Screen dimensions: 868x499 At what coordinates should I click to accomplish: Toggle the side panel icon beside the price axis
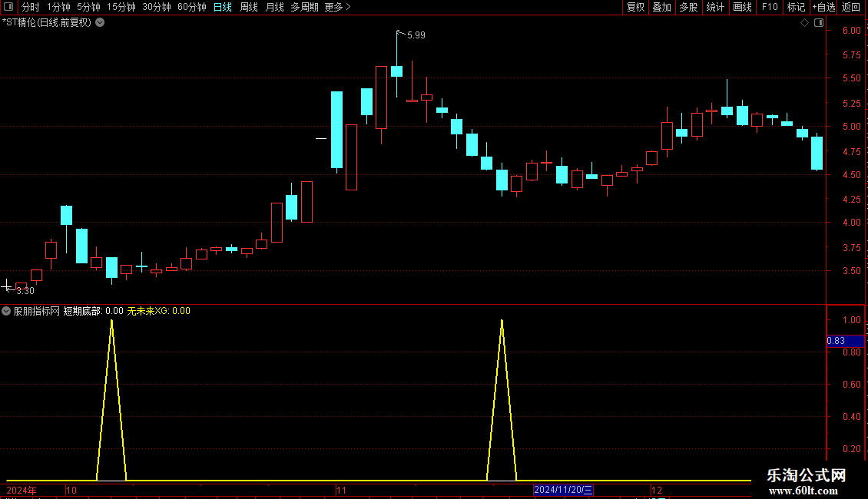(x=819, y=23)
